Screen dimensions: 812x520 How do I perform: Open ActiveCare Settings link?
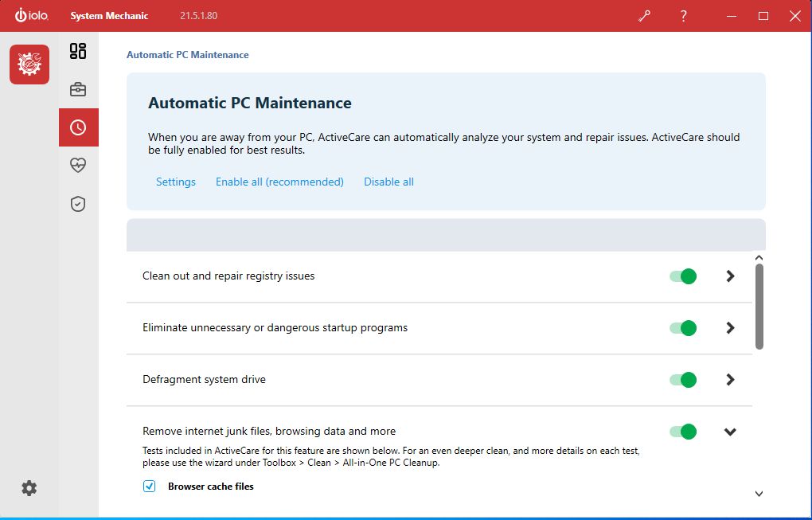tap(176, 182)
